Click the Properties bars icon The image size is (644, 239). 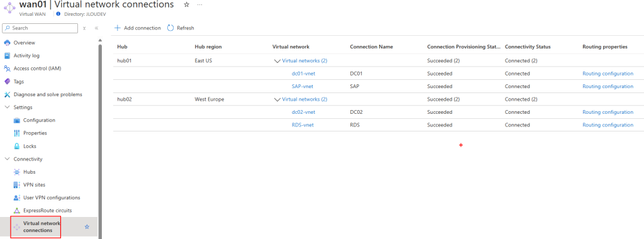pos(17,133)
